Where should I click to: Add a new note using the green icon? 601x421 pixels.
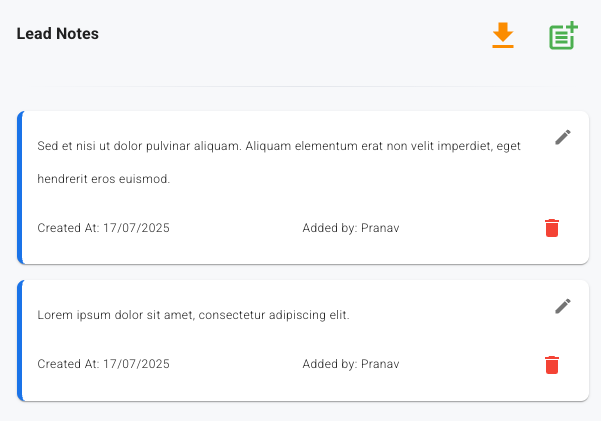click(563, 36)
